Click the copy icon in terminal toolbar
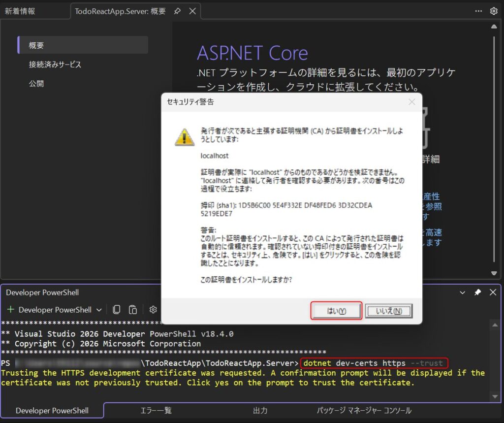504x423 pixels. point(117,310)
